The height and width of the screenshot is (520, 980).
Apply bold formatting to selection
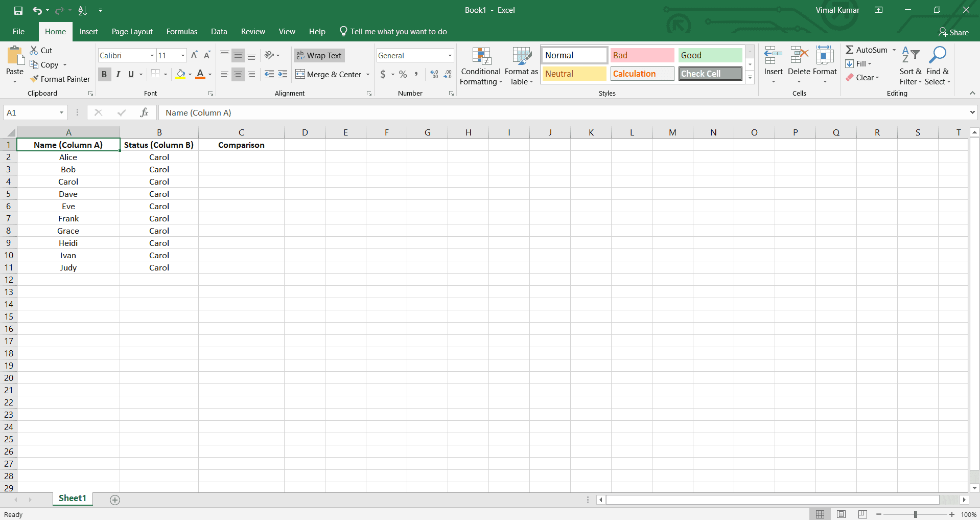[x=104, y=74]
